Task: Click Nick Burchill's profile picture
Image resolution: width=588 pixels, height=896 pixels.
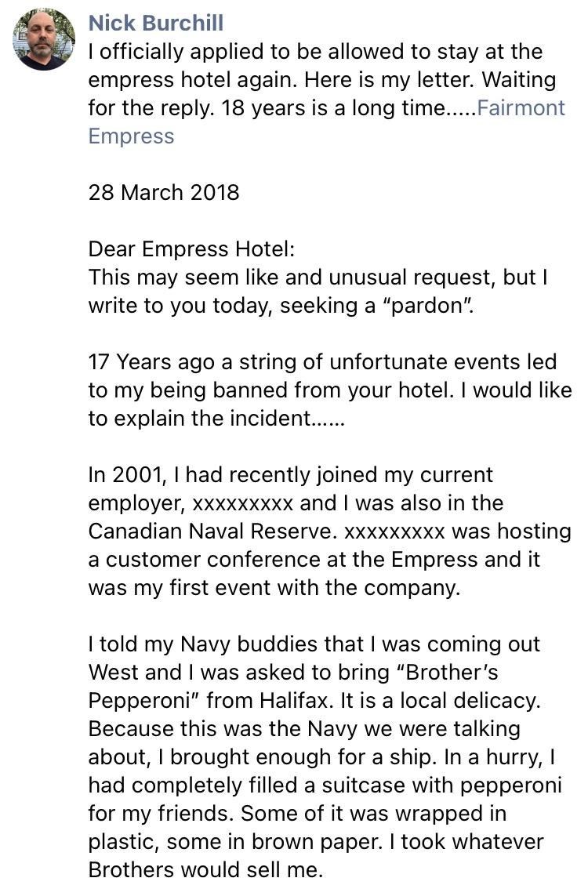Action: pos(44,39)
